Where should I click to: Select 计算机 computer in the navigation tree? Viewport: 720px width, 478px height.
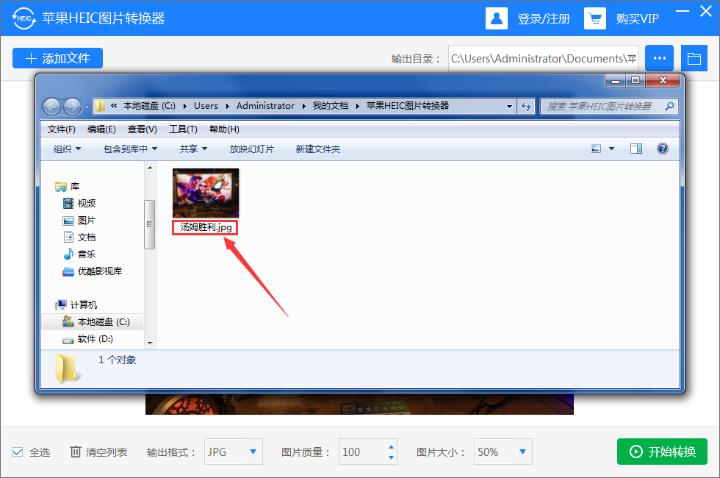pyautogui.click(x=76, y=305)
